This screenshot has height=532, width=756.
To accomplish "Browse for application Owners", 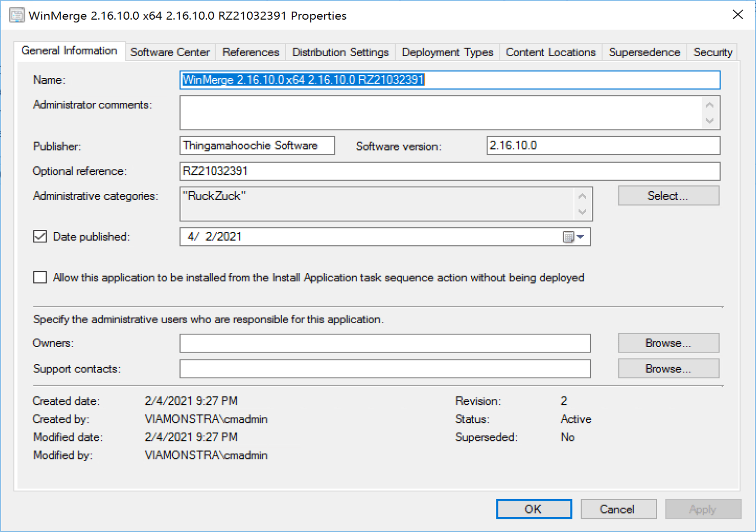I will (x=668, y=343).
